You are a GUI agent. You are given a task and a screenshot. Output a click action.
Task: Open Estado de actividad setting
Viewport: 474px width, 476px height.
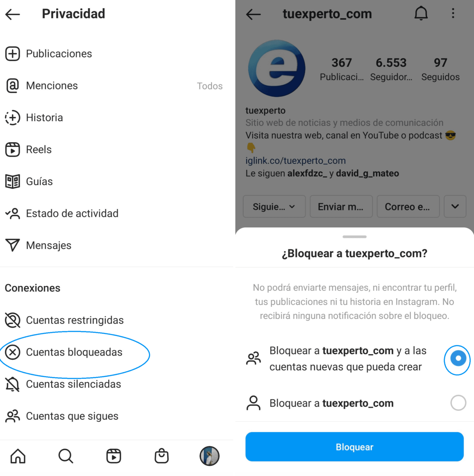coord(117,214)
